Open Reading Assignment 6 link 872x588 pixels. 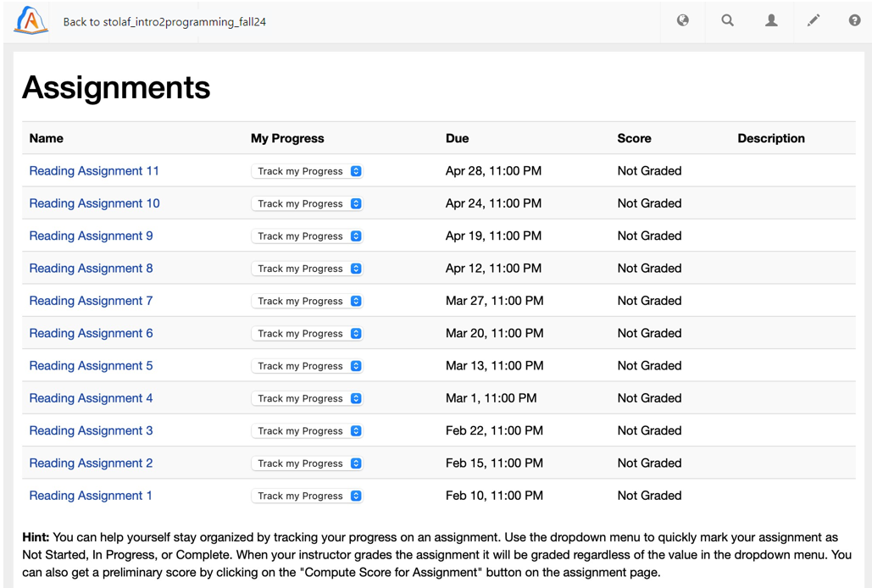[x=92, y=334]
